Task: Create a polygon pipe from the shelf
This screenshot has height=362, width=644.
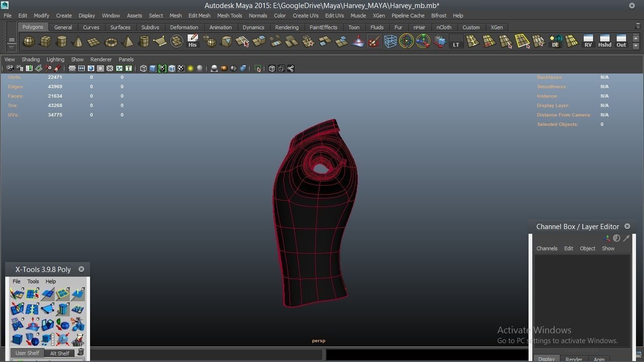Action: (144, 41)
